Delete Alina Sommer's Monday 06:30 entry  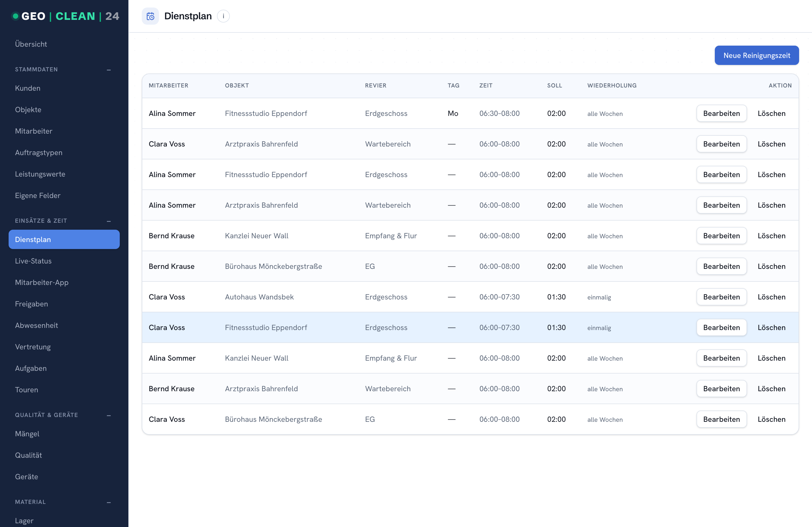771,113
